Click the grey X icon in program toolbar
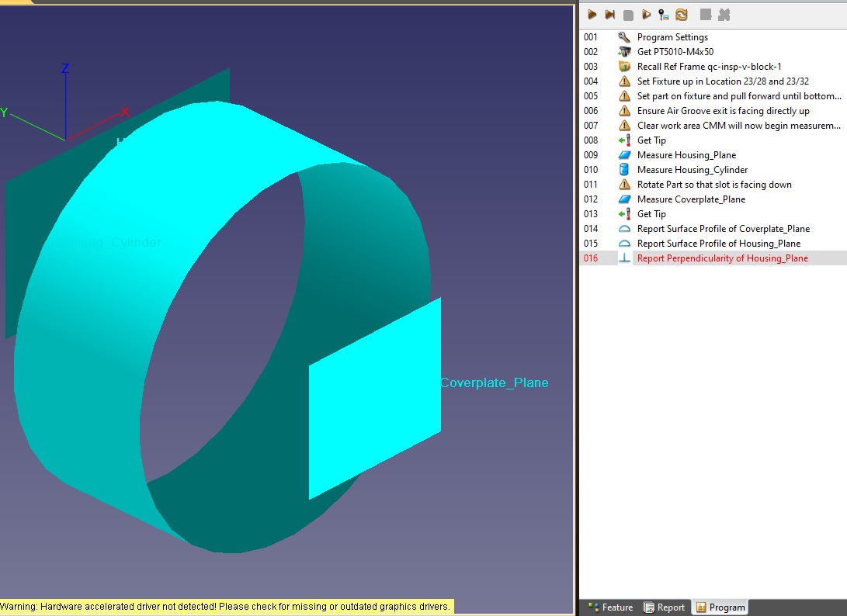 pyautogui.click(x=724, y=15)
